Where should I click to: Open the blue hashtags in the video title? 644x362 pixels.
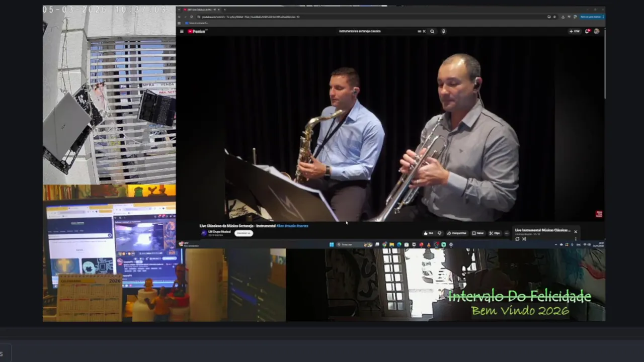pos(292,226)
